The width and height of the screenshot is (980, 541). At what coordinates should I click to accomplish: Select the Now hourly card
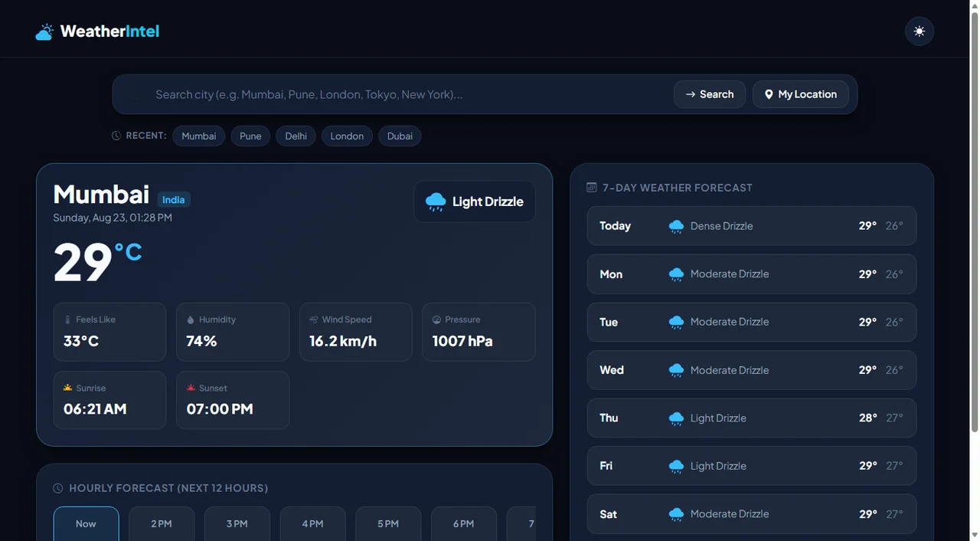click(86, 524)
